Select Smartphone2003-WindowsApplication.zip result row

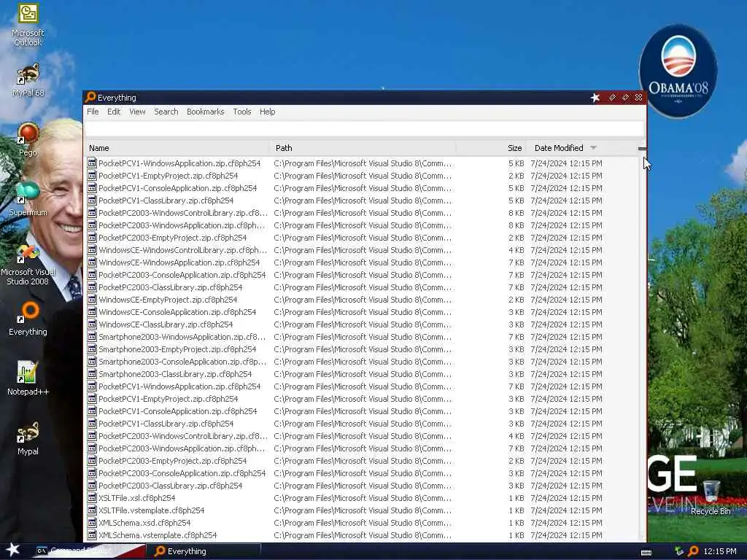345,337
